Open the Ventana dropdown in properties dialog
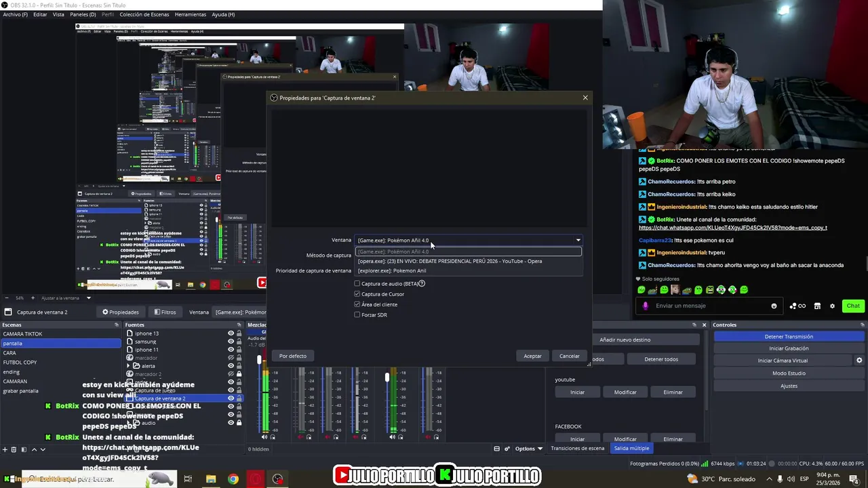Viewport: 868px width, 488px height. point(469,240)
